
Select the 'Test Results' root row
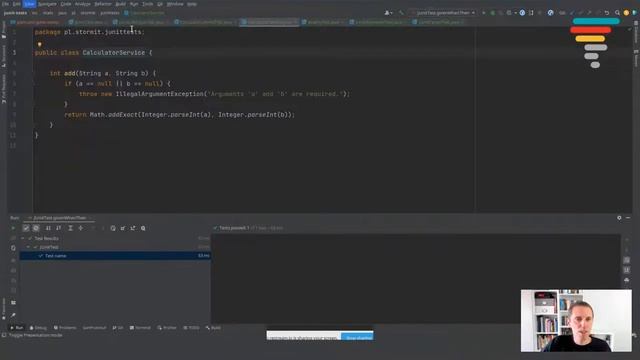[115, 238]
